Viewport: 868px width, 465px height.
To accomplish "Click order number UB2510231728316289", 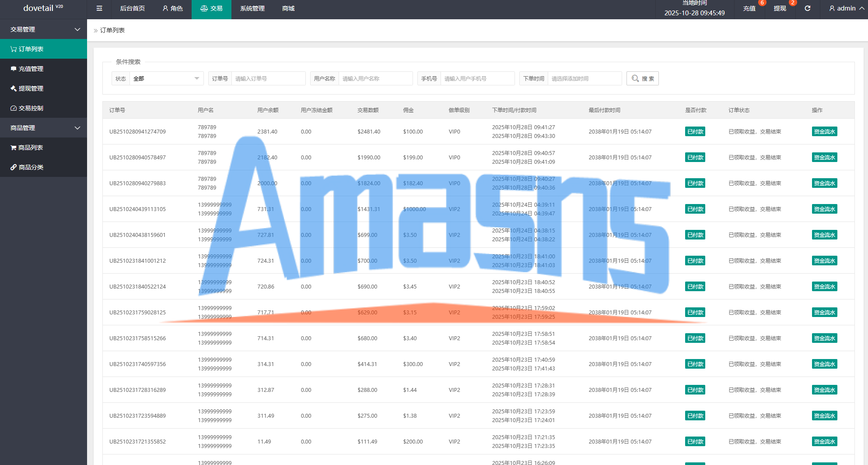I will coord(137,390).
